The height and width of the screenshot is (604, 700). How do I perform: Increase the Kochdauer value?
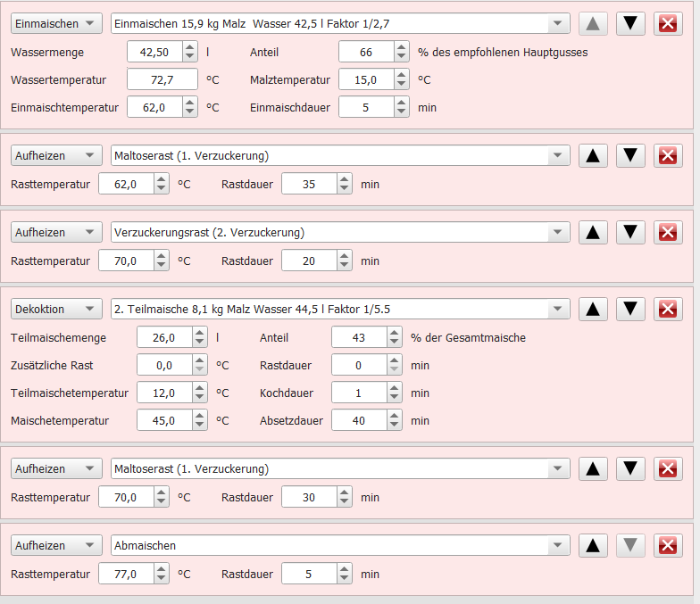click(x=395, y=388)
